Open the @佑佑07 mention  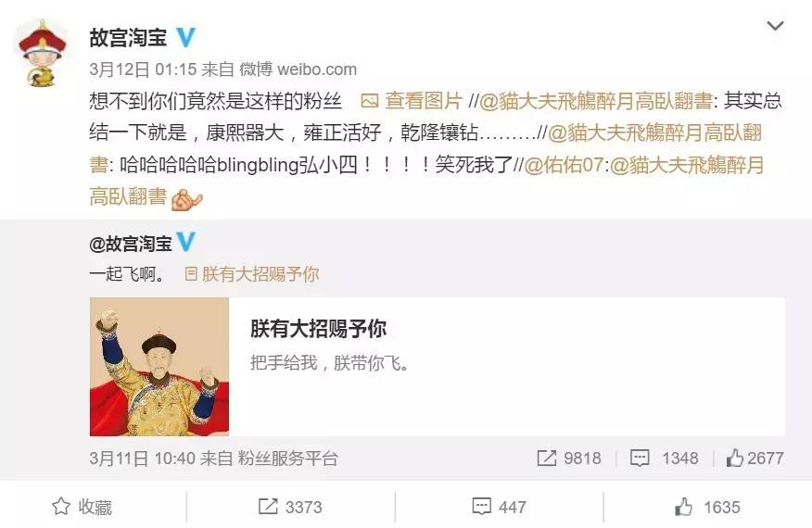564,165
